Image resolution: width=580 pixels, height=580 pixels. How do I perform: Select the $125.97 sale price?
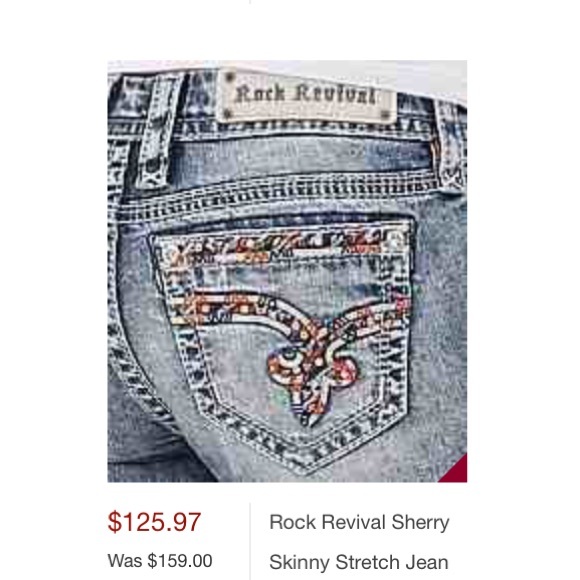(x=154, y=522)
